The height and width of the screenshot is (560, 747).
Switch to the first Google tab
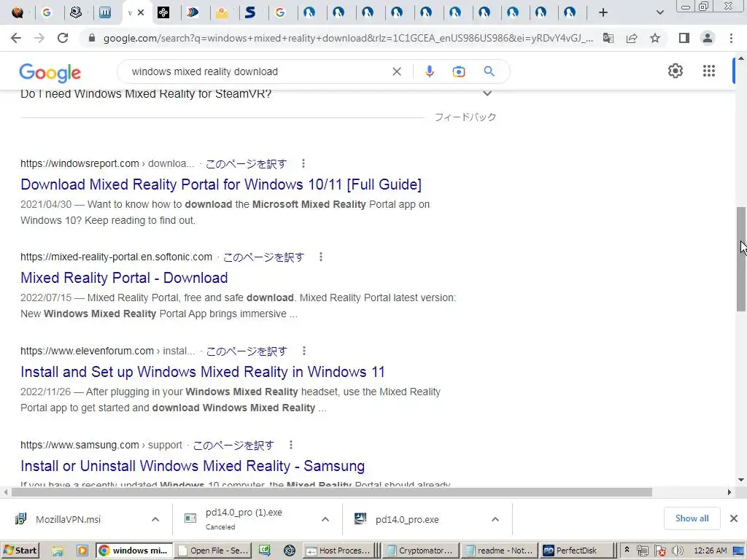tap(47, 12)
